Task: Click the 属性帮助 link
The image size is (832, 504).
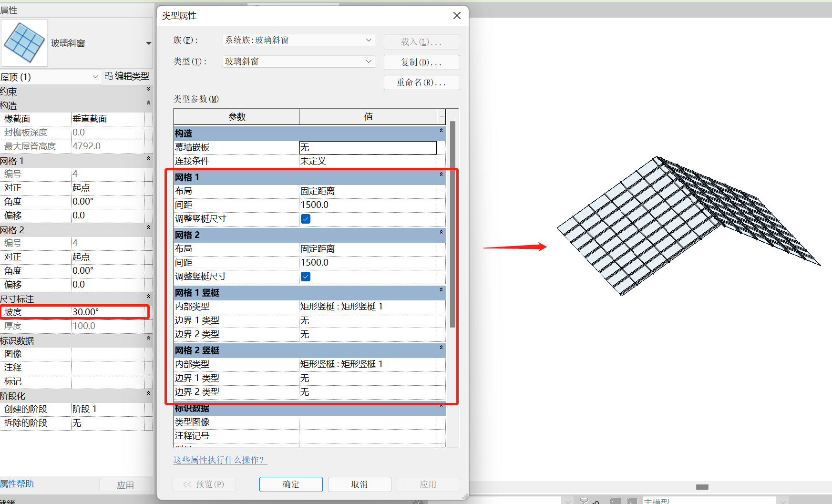Action: click(17, 484)
